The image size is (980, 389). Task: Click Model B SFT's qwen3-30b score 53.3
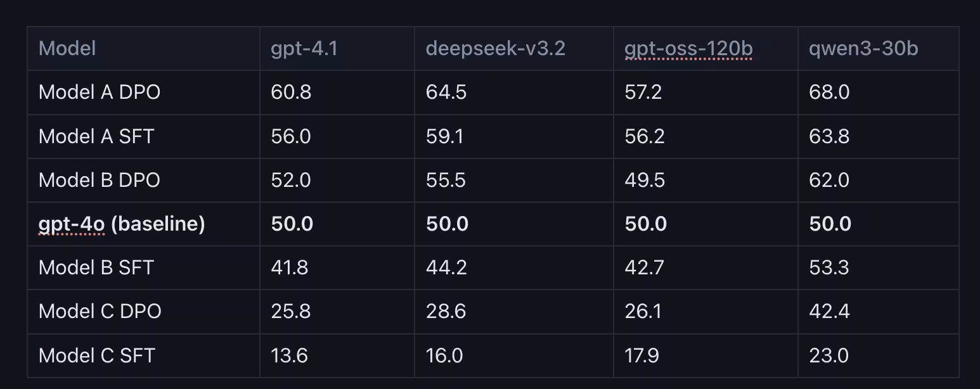coord(829,267)
